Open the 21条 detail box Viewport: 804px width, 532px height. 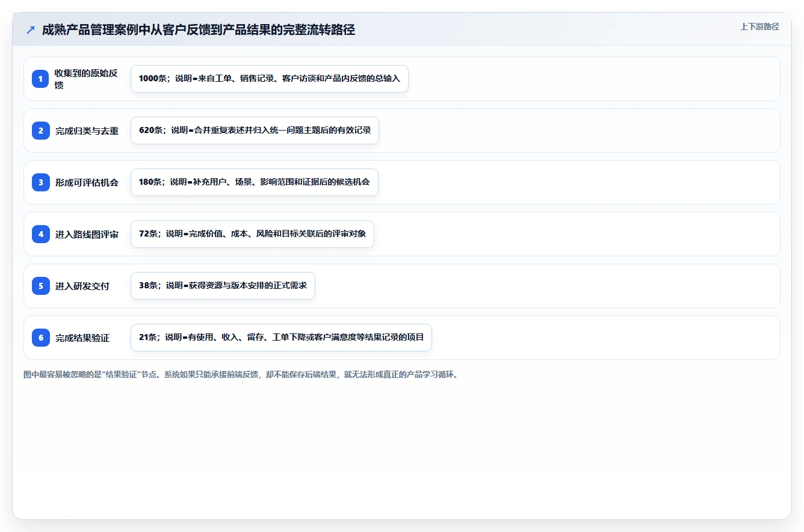click(281, 338)
